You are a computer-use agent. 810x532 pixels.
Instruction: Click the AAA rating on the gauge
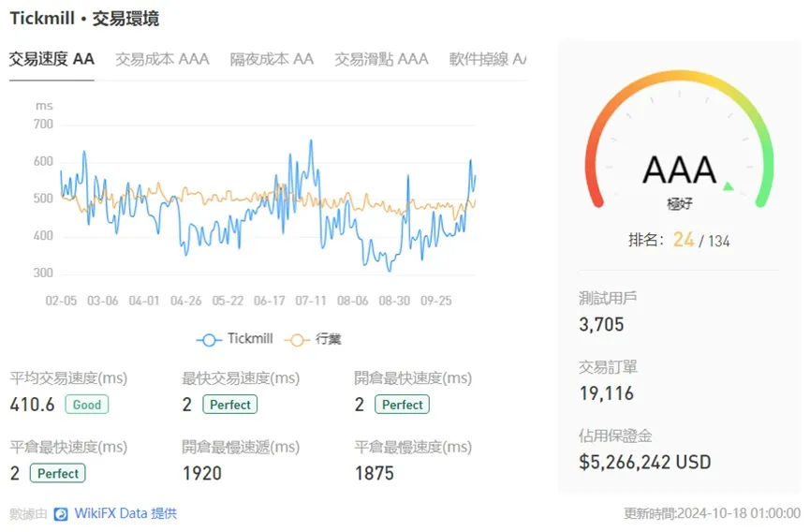click(x=679, y=170)
